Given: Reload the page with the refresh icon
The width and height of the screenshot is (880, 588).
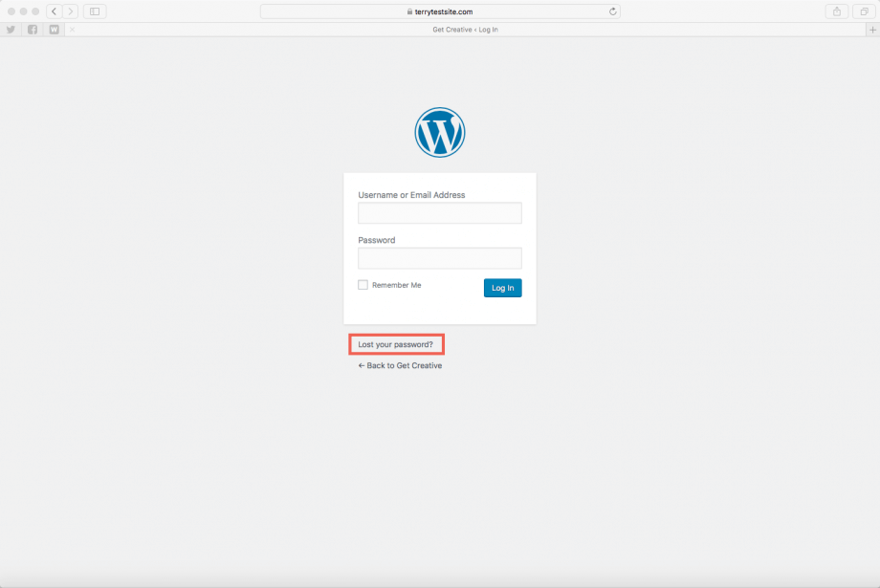Looking at the screenshot, I should [613, 11].
